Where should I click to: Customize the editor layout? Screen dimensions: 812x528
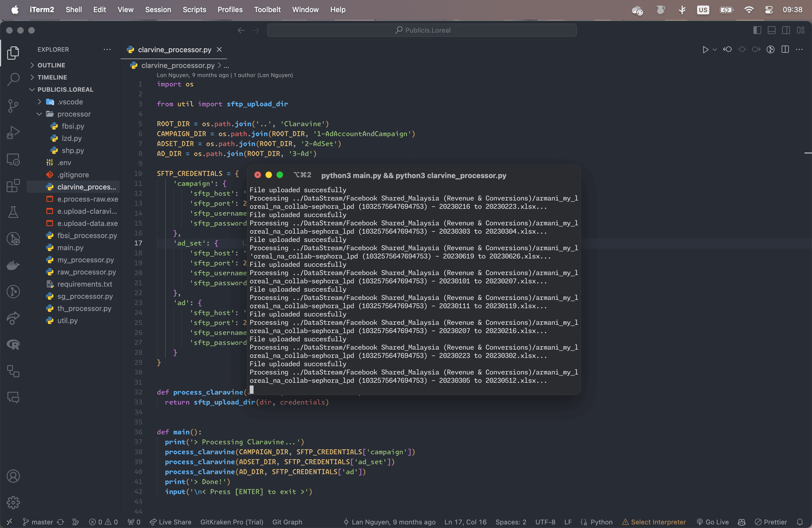800,30
